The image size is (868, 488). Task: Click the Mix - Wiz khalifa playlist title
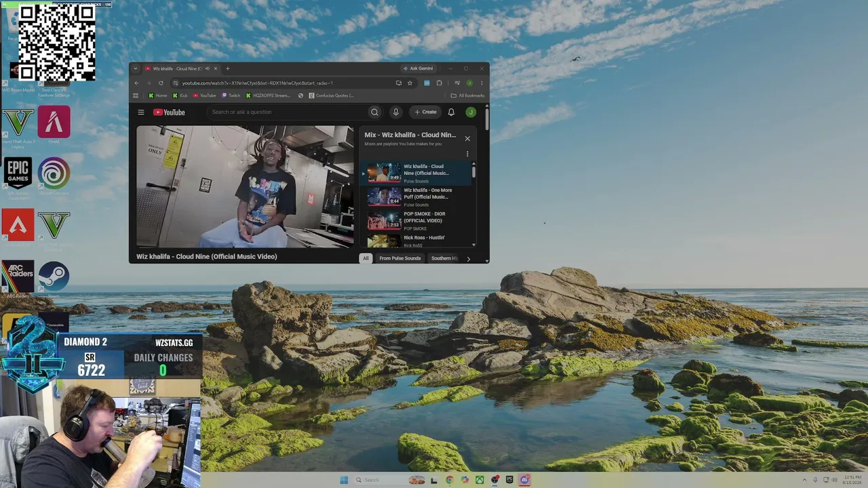click(410, 135)
